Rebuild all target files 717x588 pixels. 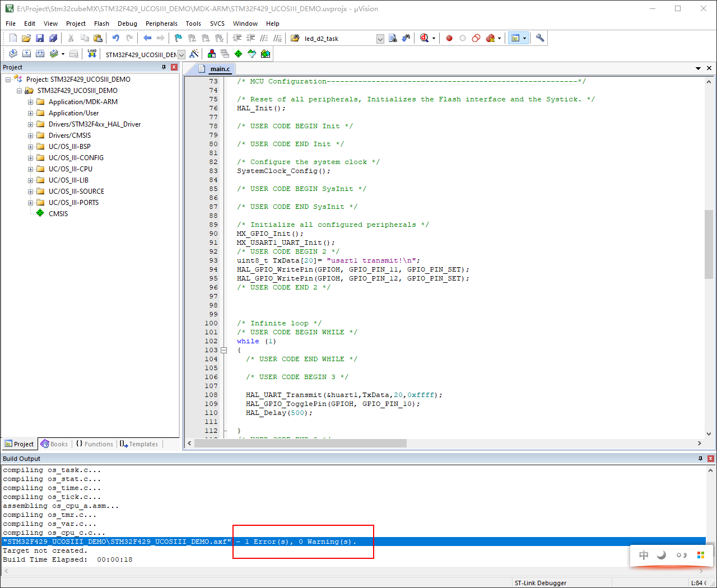[40, 54]
